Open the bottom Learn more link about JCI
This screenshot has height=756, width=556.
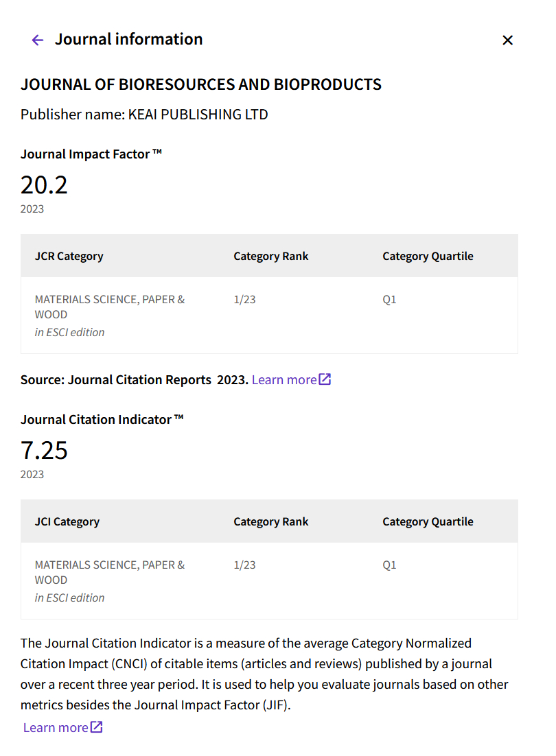pos(56,728)
